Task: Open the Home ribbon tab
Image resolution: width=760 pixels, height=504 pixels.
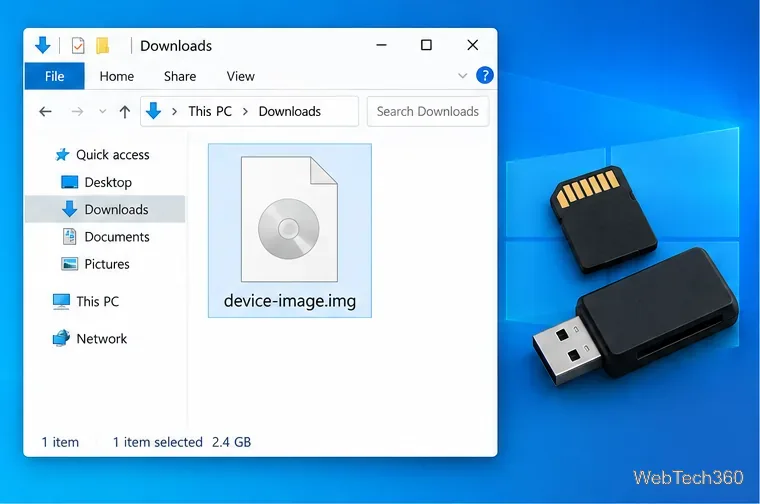Action: tap(117, 77)
